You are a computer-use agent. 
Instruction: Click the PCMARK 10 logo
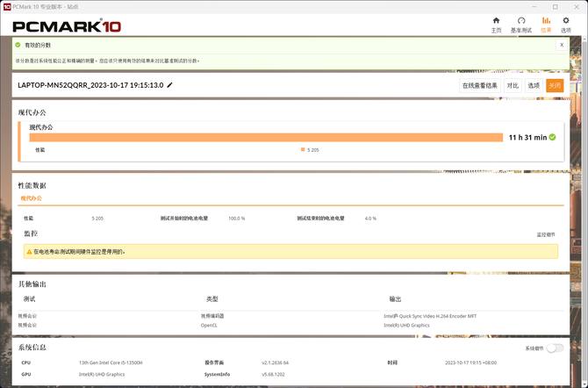point(67,26)
